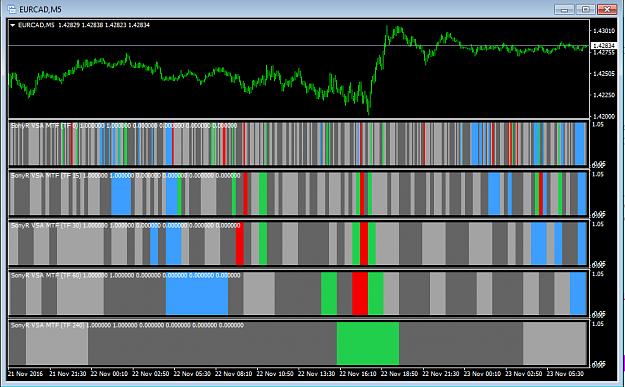625x387 pixels.
Task: Click the current price tag 1.42834 on the price axis
Action: click(x=603, y=46)
